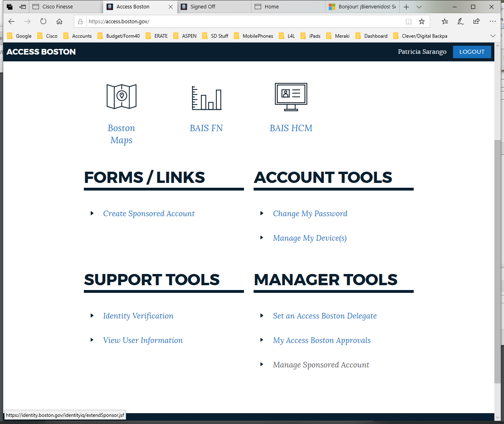Switch to the Signed Off tab
Screen dimensions: 504x424
215,7
